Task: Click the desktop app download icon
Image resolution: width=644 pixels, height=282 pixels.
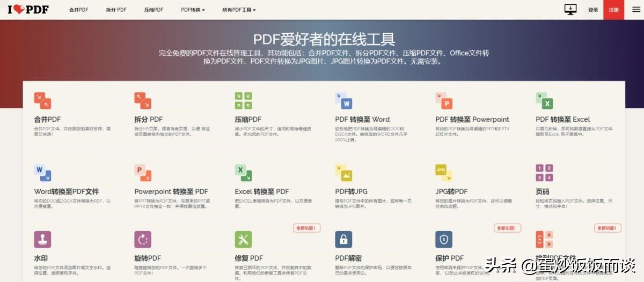Action: pyautogui.click(x=570, y=9)
